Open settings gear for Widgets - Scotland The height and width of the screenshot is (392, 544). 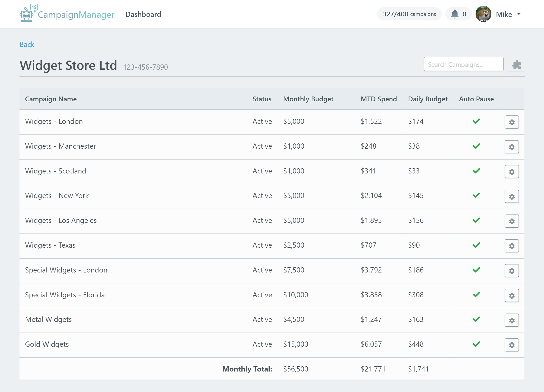coord(512,172)
